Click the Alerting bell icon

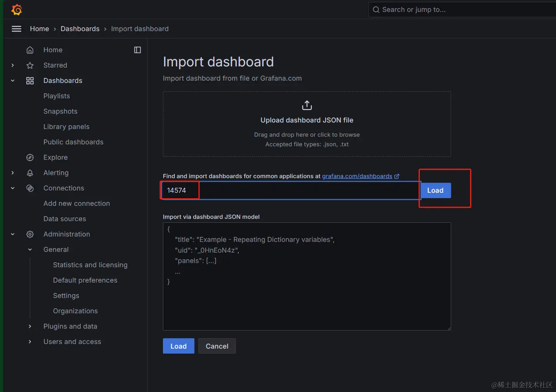point(30,173)
